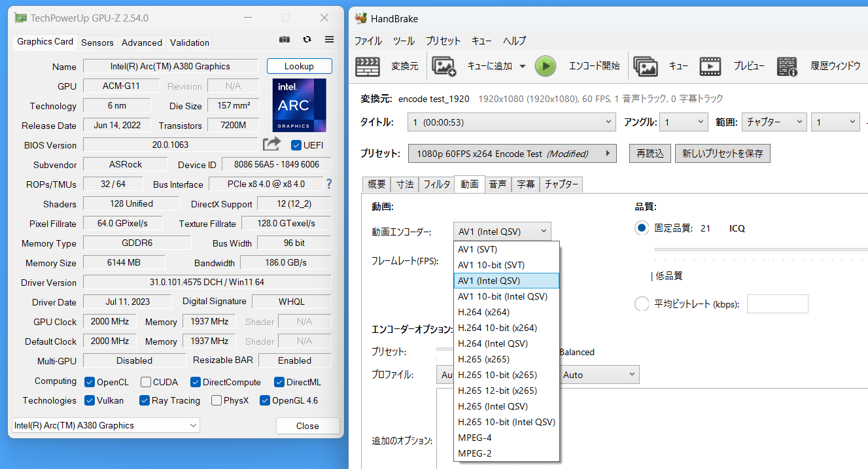
Task: Click the Queue stacked photos icon
Action: [646, 66]
